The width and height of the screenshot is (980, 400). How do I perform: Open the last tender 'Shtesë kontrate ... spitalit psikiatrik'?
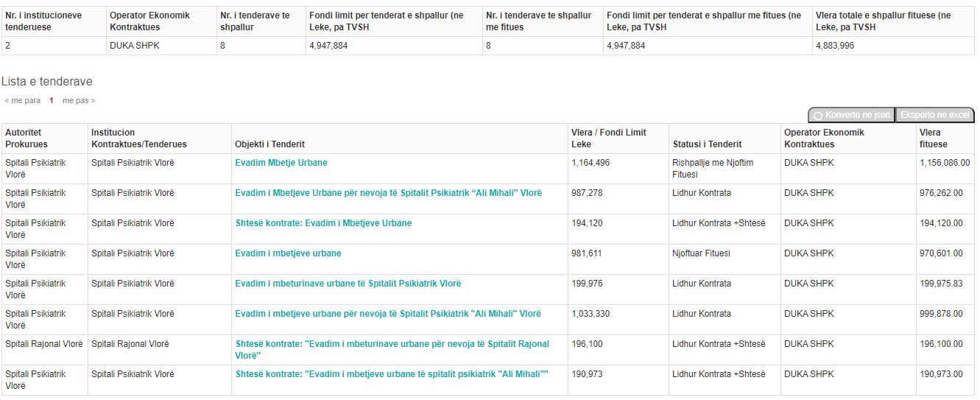point(392,374)
